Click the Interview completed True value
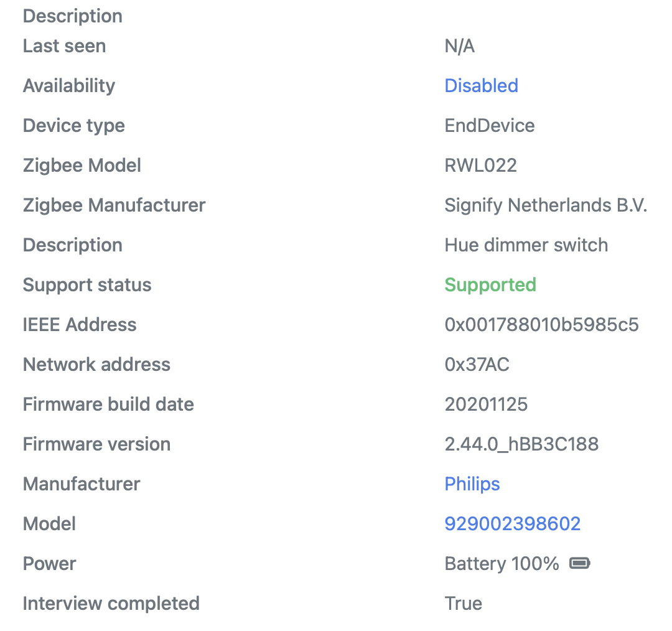Screen dimensions: 672x631 tap(462, 603)
